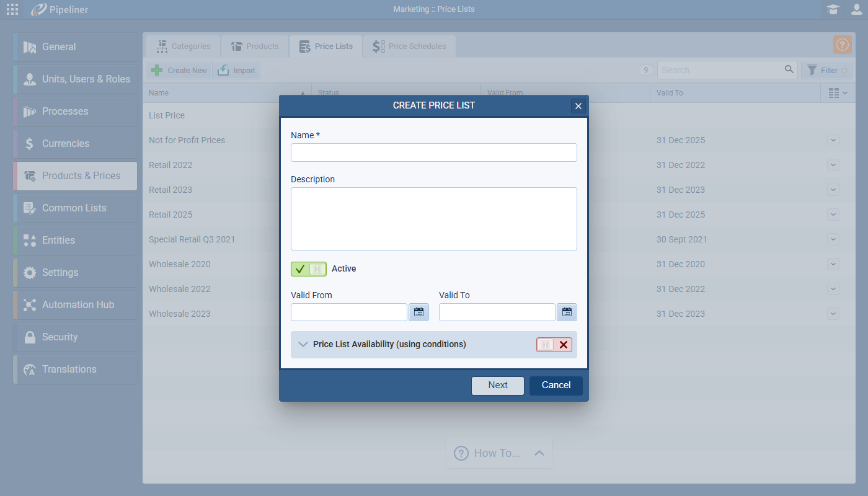This screenshot has height=496, width=868.
Task: Click the Next button
Action: pos(497,385)
